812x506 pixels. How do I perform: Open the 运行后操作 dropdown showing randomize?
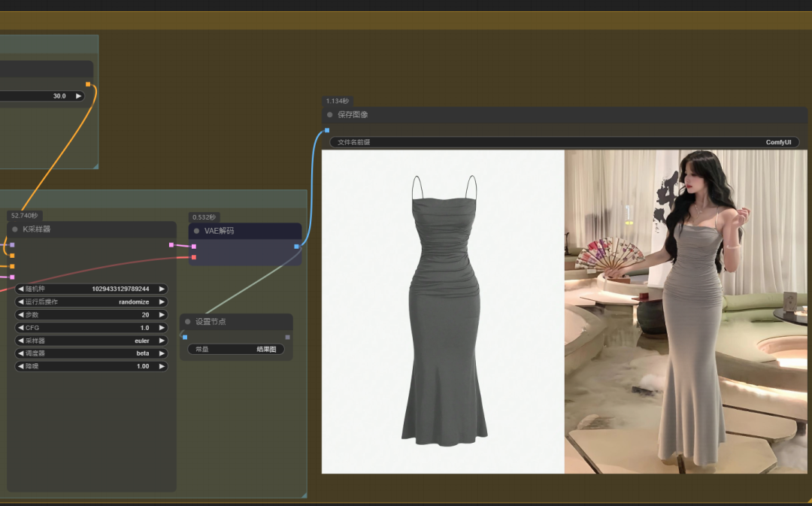[90, 301]
